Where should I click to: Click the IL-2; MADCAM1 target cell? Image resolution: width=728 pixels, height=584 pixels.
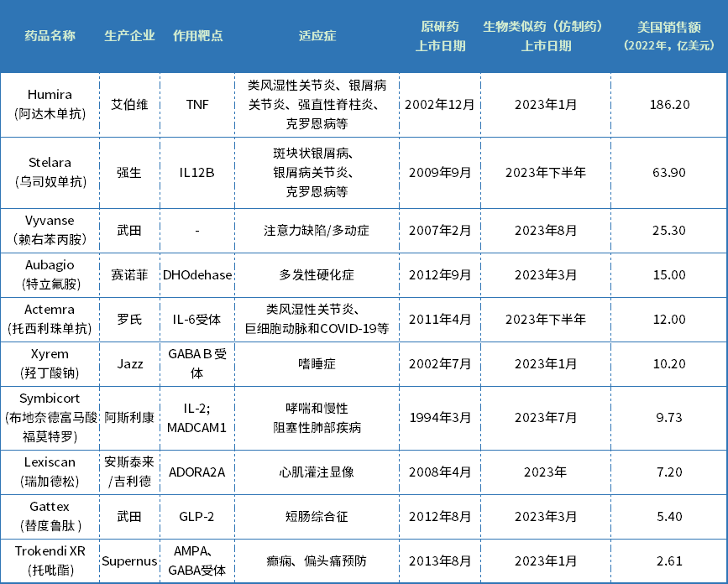click(x=196, y=418)
